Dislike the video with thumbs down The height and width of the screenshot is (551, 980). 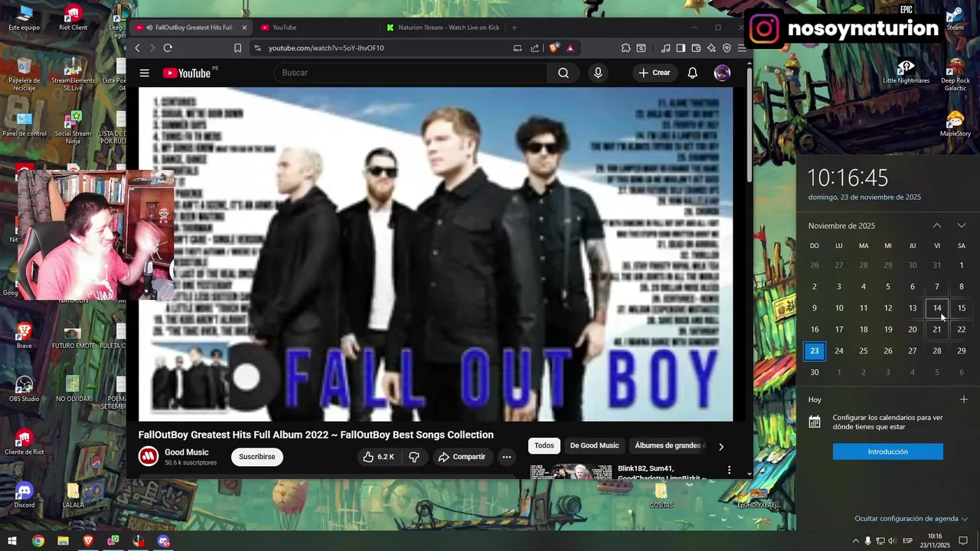414,457
